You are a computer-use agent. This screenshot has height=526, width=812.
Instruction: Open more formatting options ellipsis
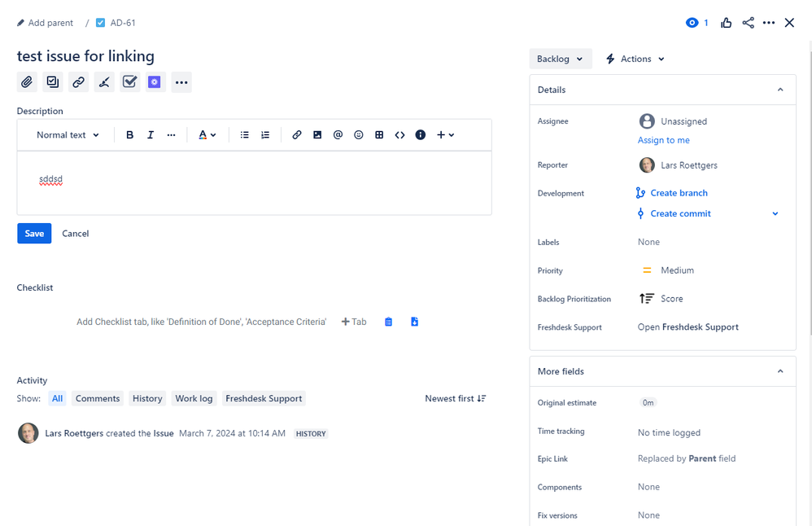point(172,134)
